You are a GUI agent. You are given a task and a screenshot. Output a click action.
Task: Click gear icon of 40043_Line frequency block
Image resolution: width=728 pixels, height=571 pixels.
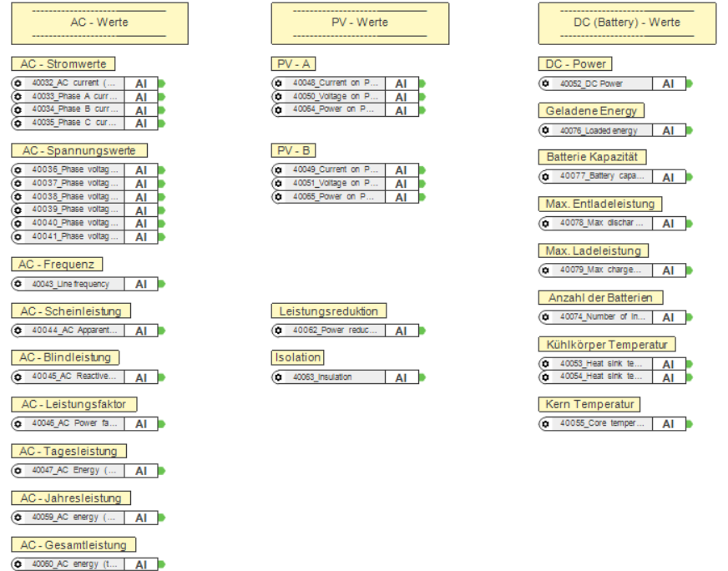[x=18, y=284]
